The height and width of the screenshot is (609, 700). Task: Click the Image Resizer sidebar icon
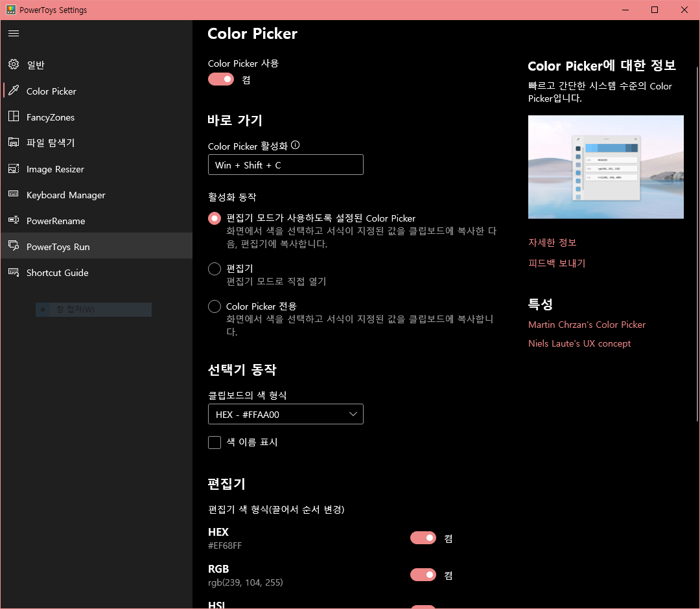14,168
